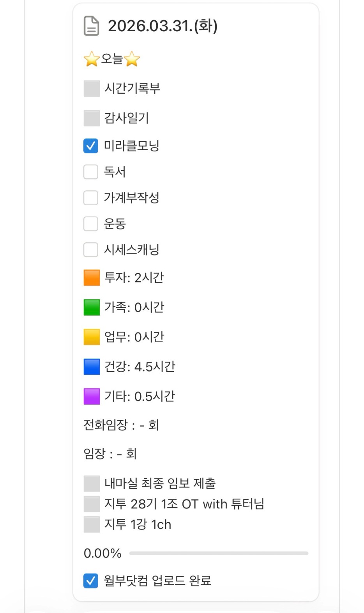The image size is (364, 613).
Task: Click gray box next to 내마실 최종 임보 제출
Action: tap(92, 483)
